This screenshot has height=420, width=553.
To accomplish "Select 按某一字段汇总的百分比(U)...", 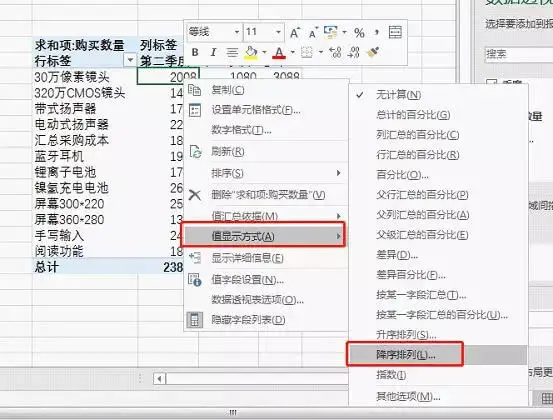I will click(438, 315).
